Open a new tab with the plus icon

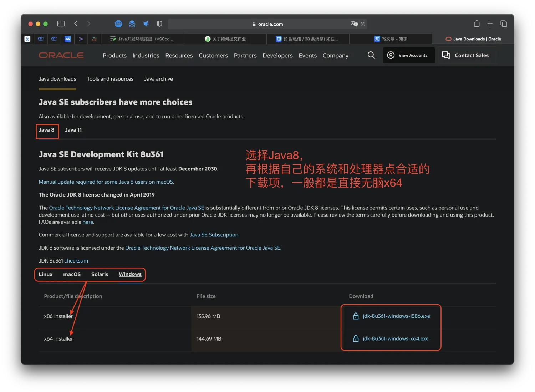[x=490, y=24]
